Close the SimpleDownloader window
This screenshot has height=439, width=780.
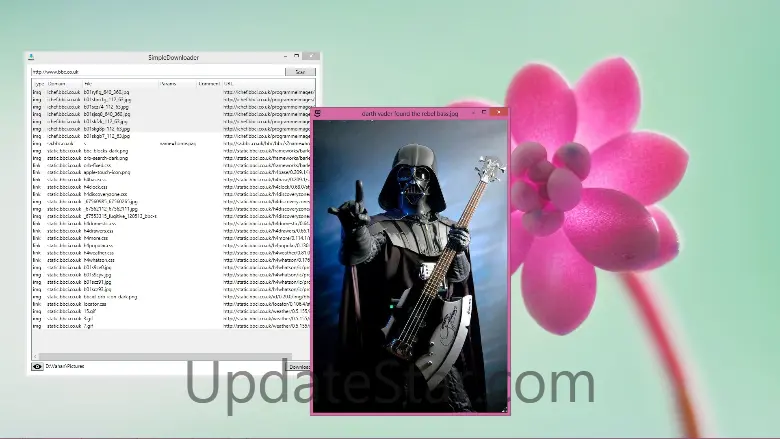click(x=311, y=56)
